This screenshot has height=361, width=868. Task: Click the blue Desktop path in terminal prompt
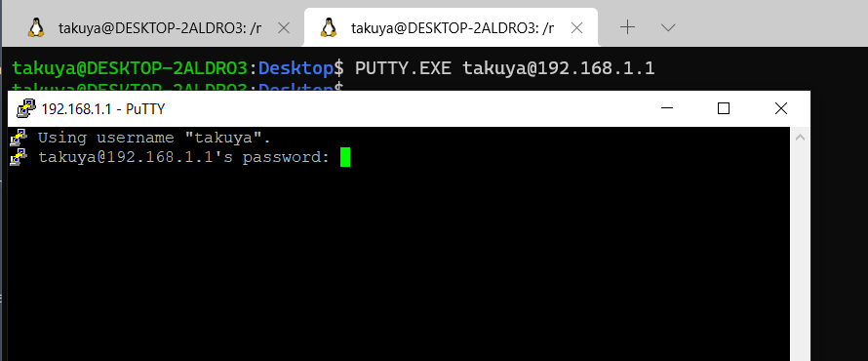tap(296, 68)
